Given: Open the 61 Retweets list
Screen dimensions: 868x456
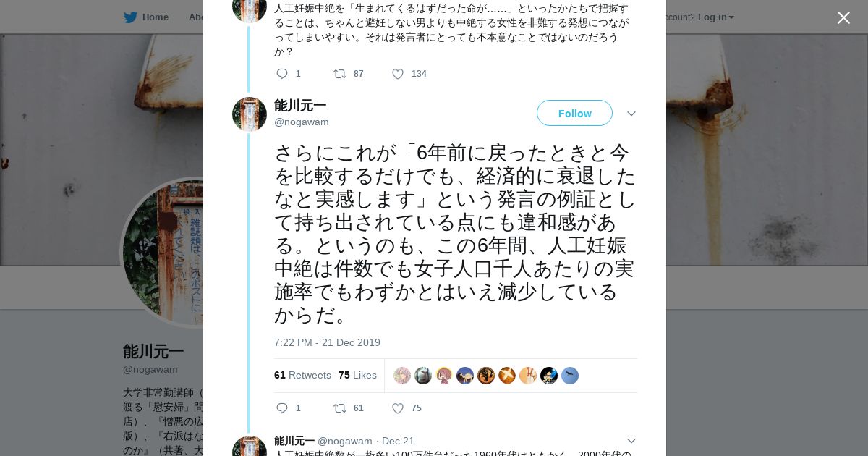Looking at the screenshot, I should pyautogui.click(x=302, y=375).
